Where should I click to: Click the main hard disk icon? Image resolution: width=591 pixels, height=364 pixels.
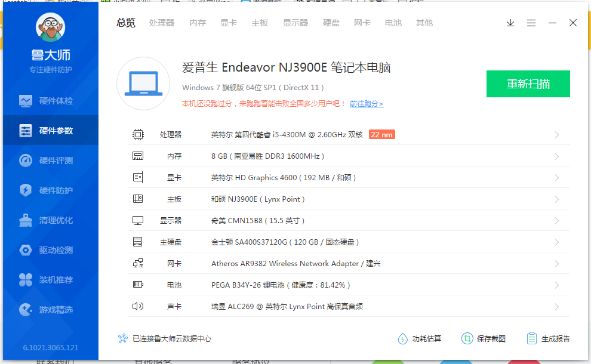coord(138,242)
